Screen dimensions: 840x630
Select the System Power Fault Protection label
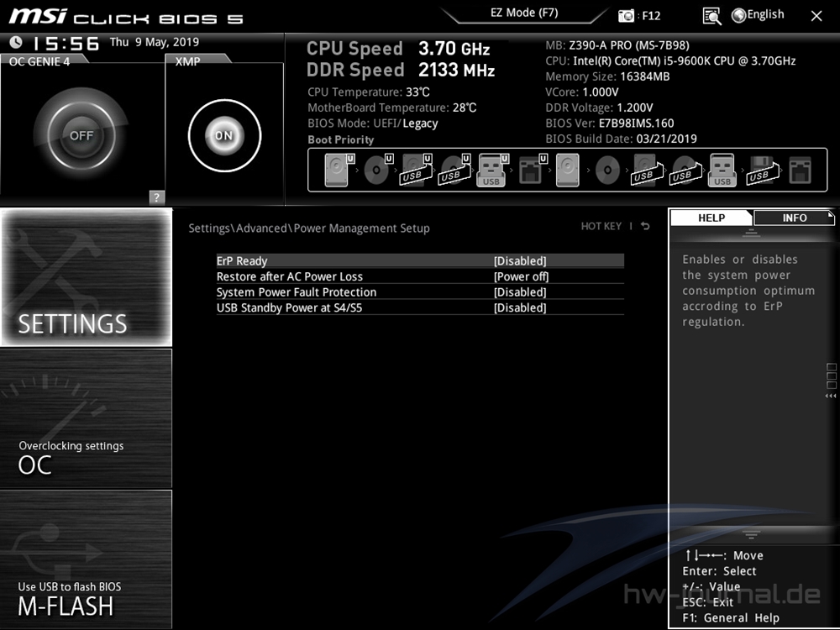(297, 292)
